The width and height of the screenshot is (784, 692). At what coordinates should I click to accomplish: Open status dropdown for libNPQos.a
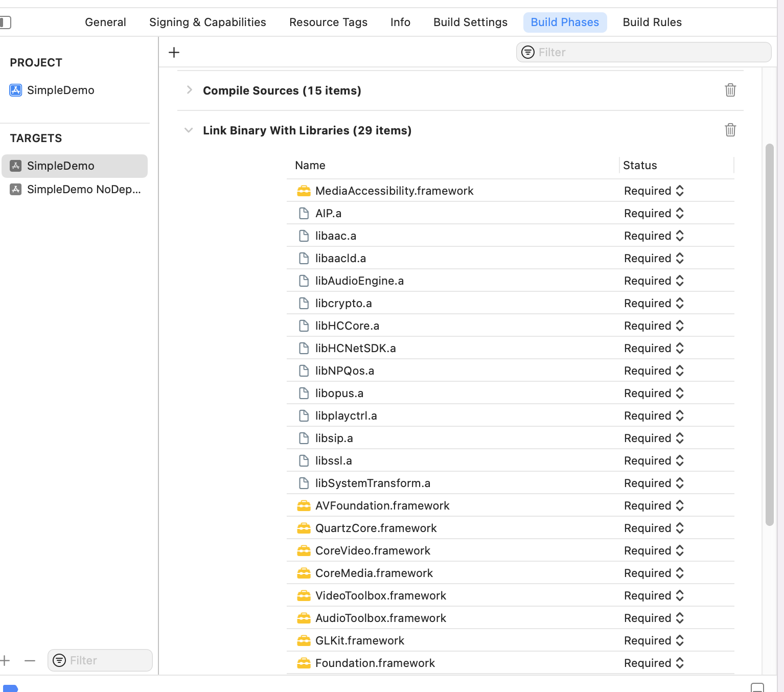tap(654, 371)
